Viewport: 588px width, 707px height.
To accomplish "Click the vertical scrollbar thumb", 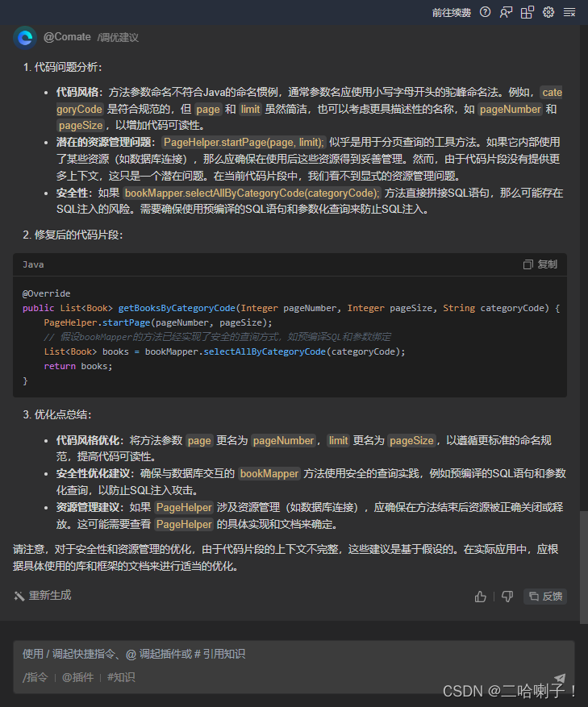I will click(584, 568).
